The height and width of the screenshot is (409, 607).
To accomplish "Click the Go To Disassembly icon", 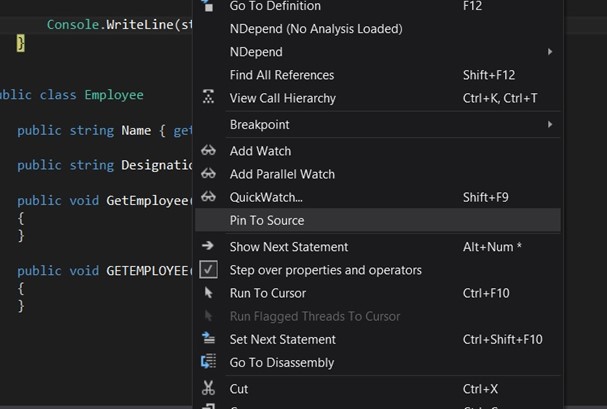I will (x=208, y=361).
